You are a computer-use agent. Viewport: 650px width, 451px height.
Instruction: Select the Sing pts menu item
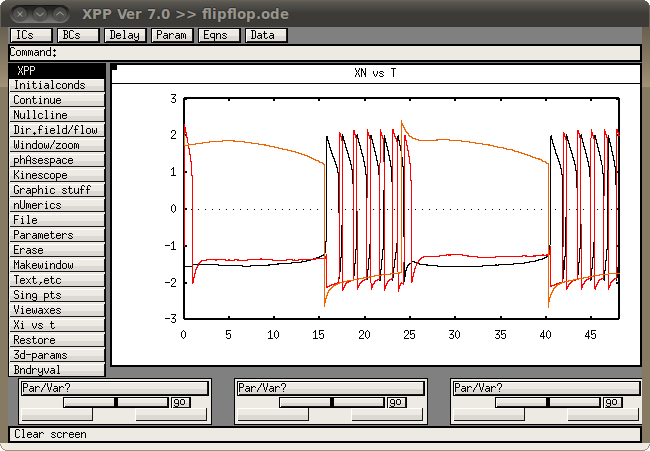tap(57, 295)
